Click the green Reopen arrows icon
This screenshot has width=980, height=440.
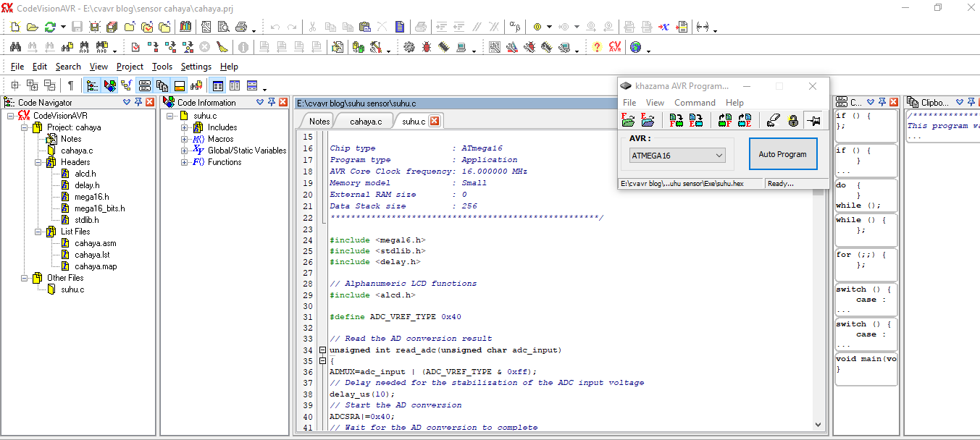(50, 27)
